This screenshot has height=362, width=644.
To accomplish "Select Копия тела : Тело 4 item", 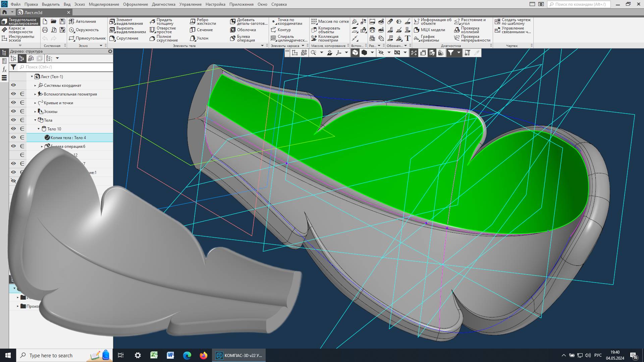I will click(x=68, y=138).
